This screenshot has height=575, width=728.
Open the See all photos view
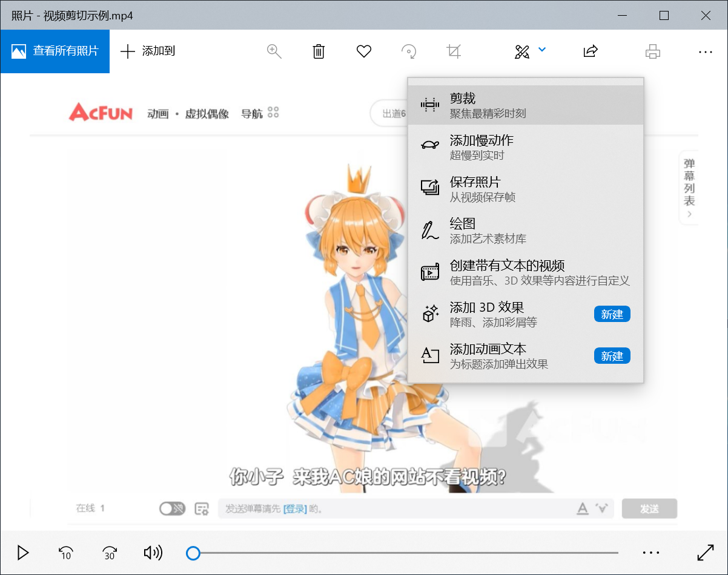point(55,51)
